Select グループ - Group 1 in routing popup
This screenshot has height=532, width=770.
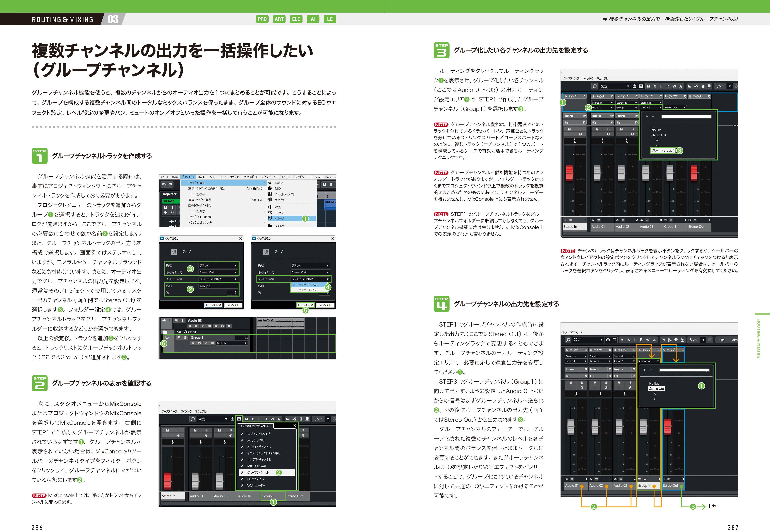point(663,150)
